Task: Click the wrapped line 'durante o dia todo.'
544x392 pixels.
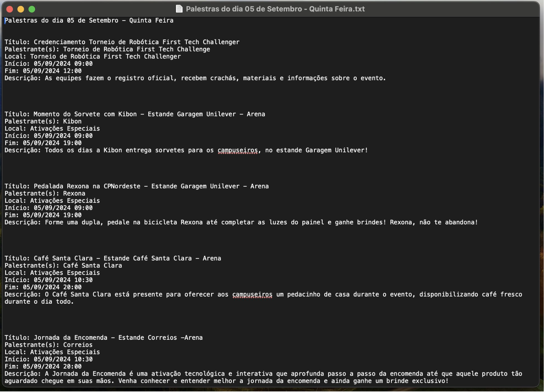Action: click(x=39, y=302)
